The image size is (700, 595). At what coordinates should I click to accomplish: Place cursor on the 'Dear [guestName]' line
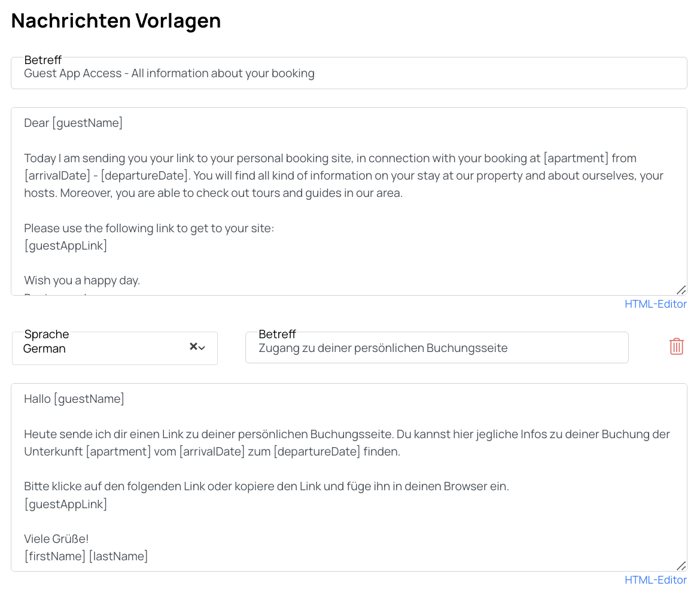[x=73, y=123]
